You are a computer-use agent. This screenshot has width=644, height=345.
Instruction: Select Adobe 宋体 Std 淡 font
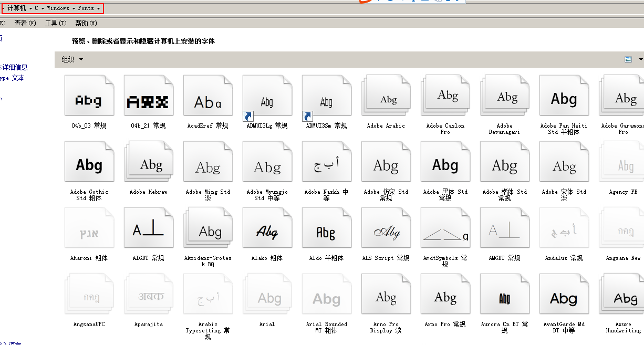[x=564, y=162]
